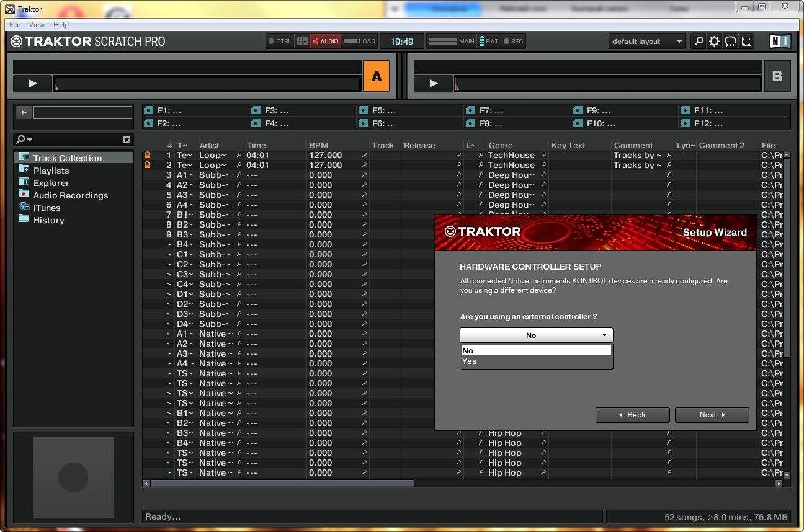Screen dimensions: 804x532
Task: Click favorite slot F5 icon
Action: point(363,110)
